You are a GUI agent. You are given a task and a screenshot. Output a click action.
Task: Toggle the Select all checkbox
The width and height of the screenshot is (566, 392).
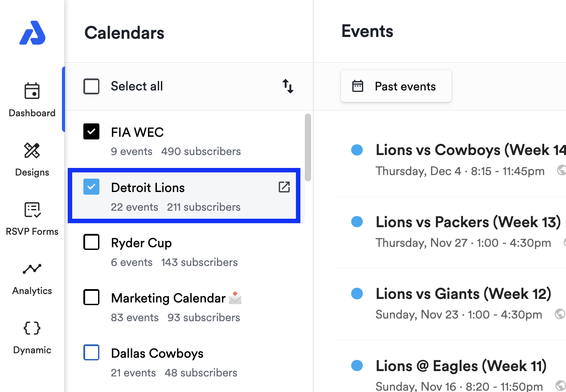tap(91, 86)
